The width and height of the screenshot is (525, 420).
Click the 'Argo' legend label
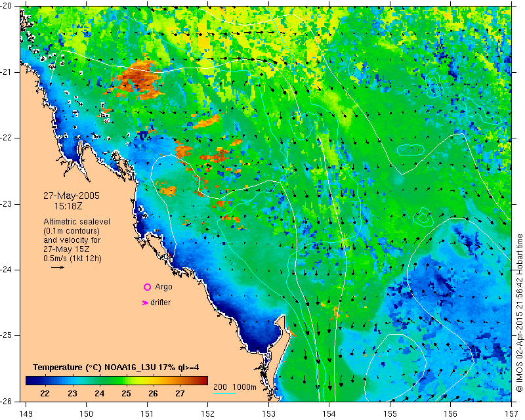point(163,287)
